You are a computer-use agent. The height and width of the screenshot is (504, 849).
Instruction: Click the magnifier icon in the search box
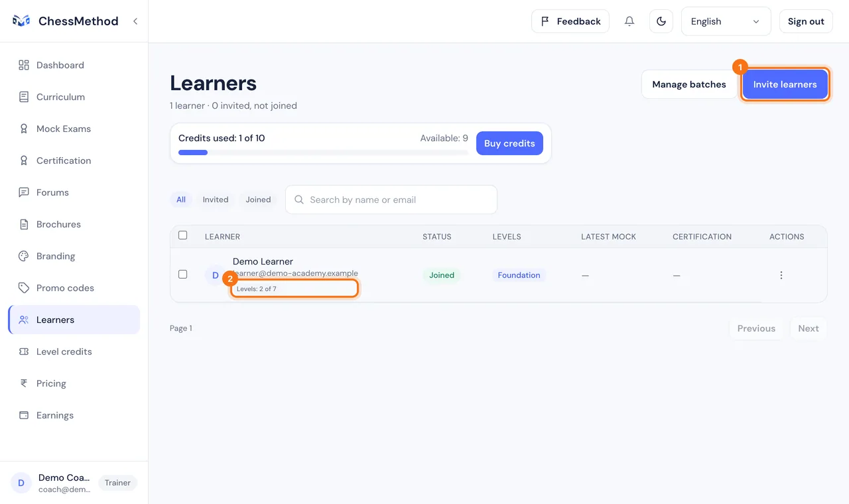tap(299, 200)
